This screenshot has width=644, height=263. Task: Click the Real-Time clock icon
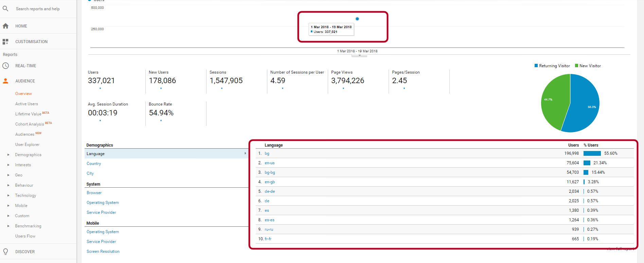click(5, 66)
